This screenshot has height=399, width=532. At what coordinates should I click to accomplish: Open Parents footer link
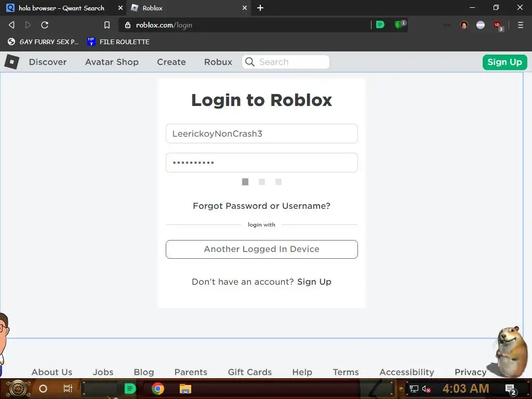(x=191, y=372)
